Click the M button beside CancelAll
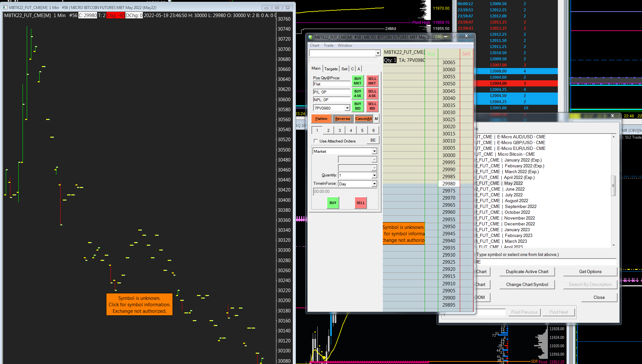This screenshot has height=364, width=642. [x=376, y=119]
